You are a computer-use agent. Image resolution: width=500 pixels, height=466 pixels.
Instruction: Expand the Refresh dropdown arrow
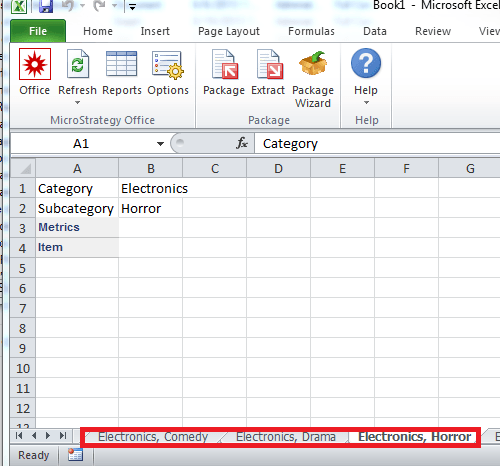point(77,103)
